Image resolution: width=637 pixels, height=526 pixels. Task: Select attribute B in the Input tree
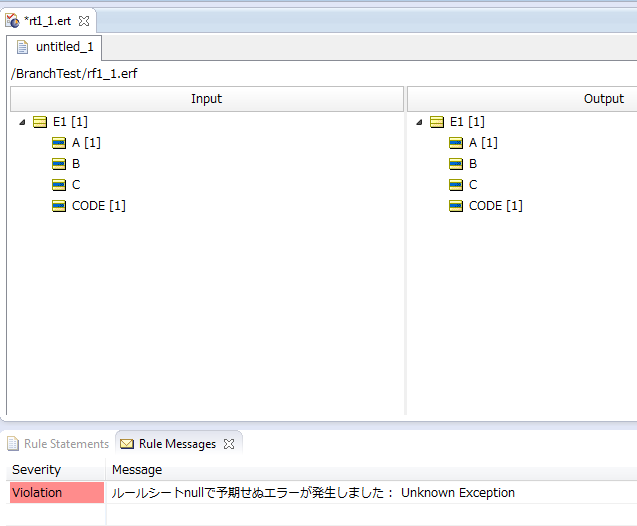pos(76,164)
